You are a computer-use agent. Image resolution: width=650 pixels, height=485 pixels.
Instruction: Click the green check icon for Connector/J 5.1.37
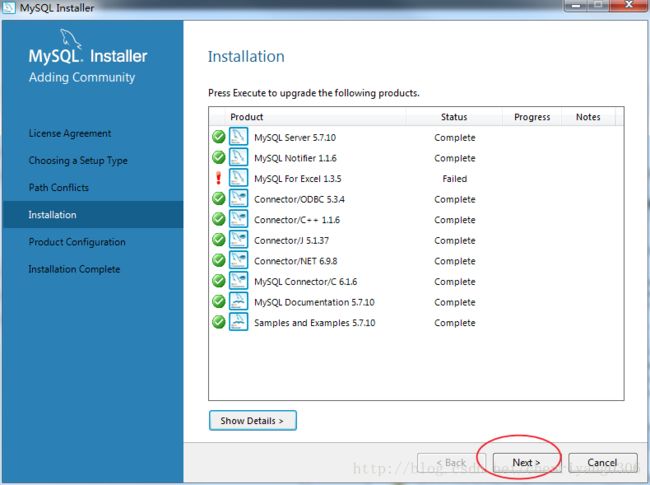[218, 240]
